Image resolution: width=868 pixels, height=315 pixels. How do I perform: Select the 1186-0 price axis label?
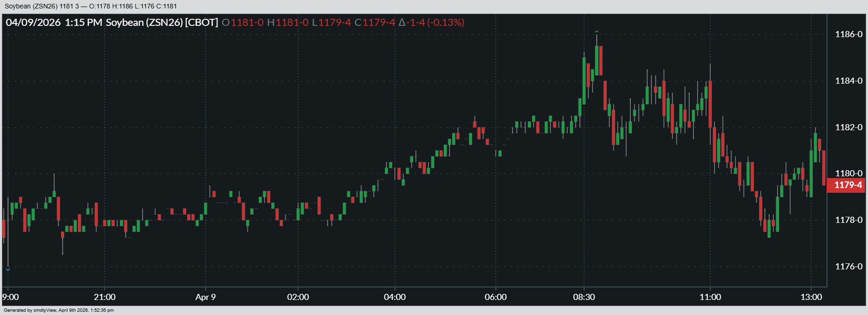849,34
